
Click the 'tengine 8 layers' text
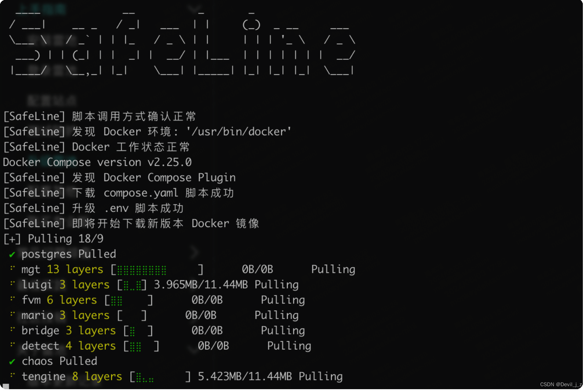click(72, 377)
